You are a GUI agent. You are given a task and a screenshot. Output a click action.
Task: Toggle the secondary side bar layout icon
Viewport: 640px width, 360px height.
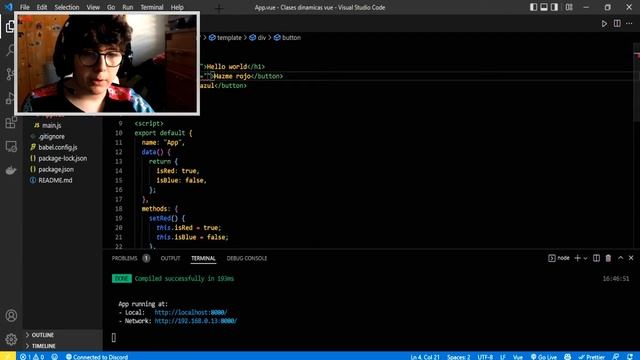coord(554,7)
